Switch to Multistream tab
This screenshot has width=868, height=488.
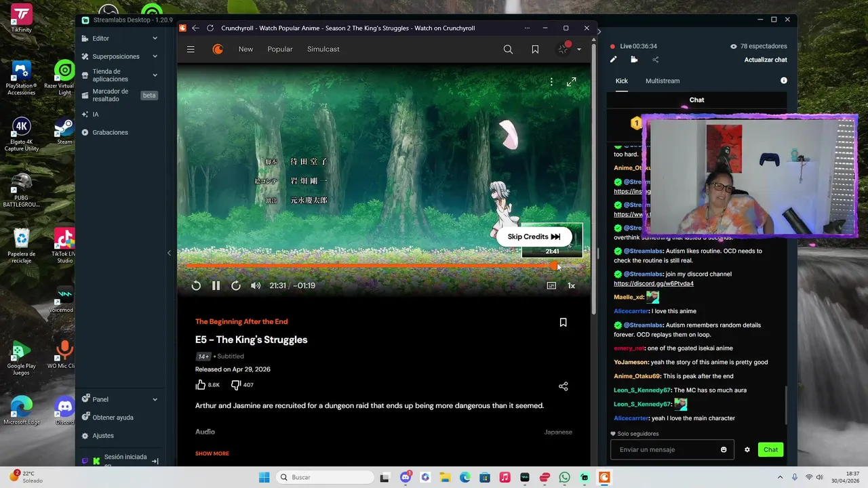663,81
